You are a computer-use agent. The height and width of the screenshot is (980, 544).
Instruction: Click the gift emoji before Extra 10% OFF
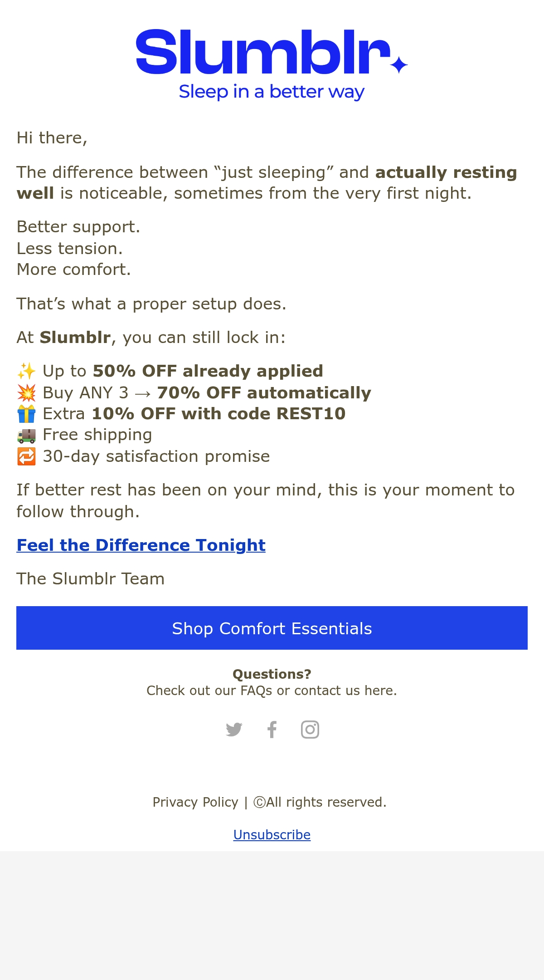26,414
